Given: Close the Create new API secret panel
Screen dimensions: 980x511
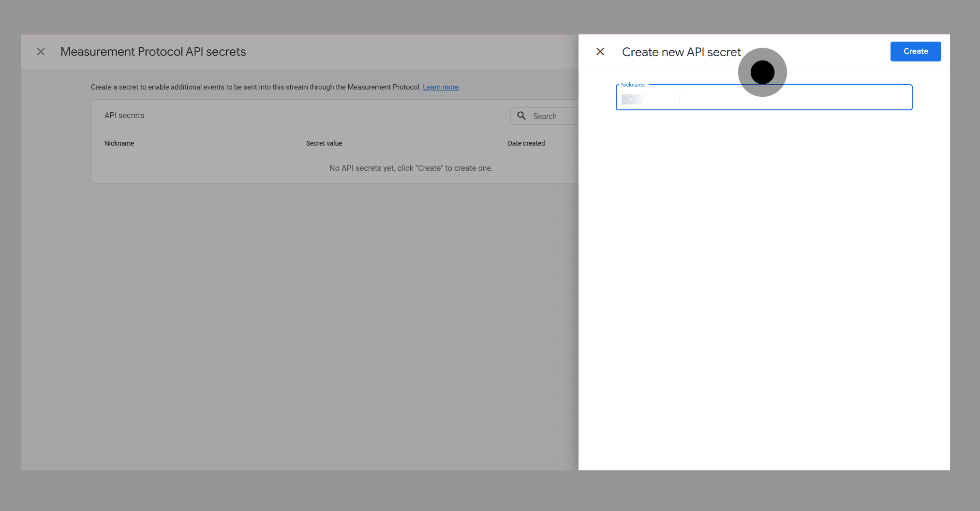Looking at the screenshot, I should pyautogui.click(x=600, y=52).
